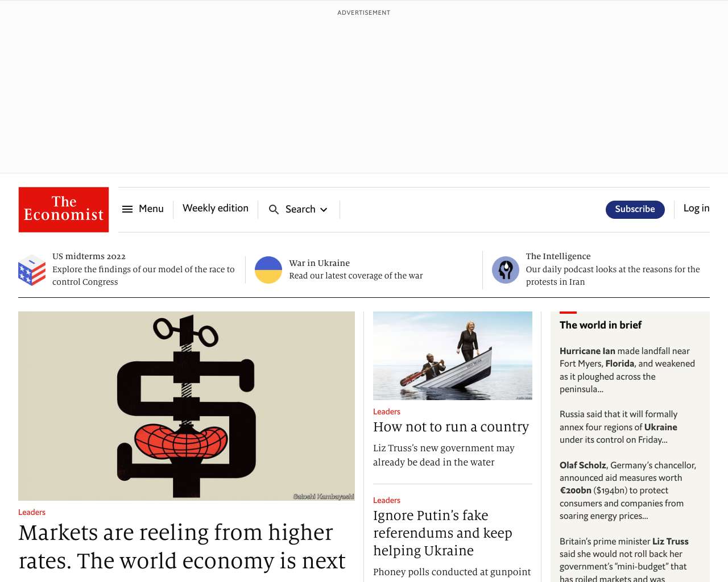The height and width of the screenshot is (582, 728).
Task: Open The Intelligence podcast icon
Action: point(506,270)
